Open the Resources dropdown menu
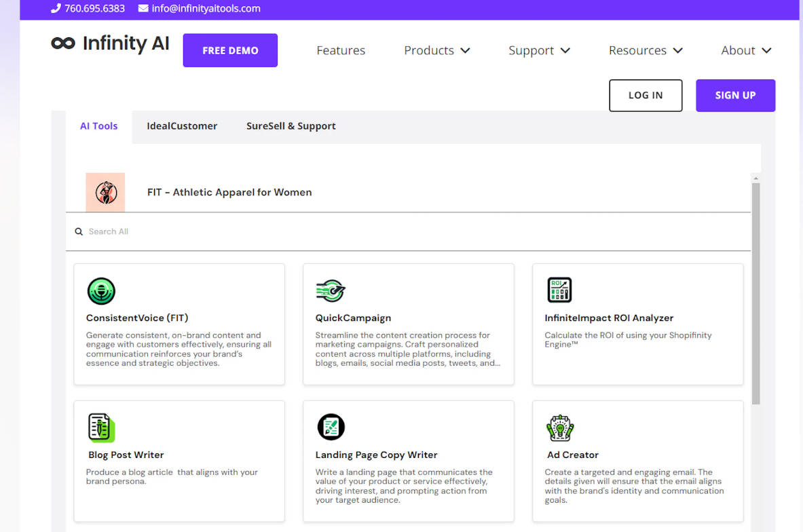This screenshot has width=803, height=532. point(645,50)
